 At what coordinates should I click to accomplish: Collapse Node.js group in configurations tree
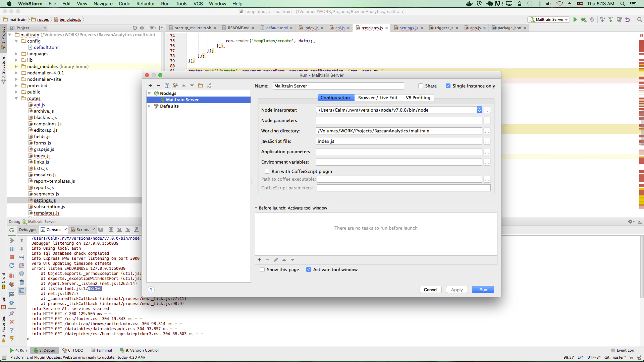click(x=149, y=93)
